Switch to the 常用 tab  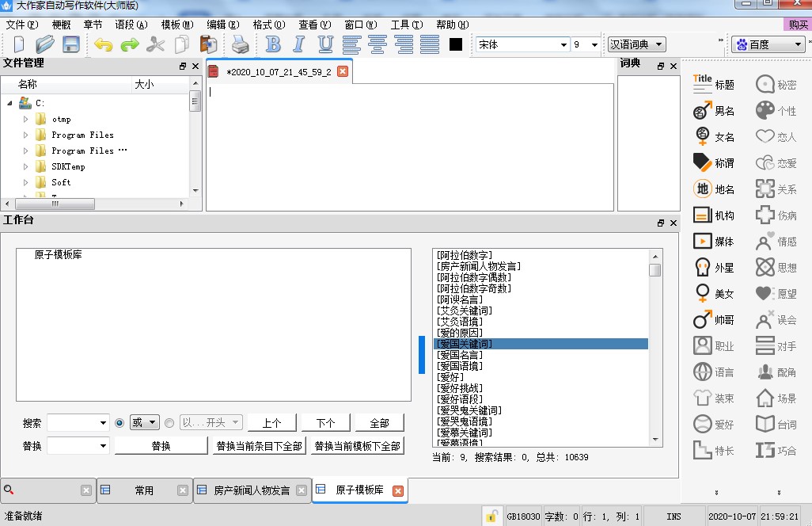click(143, 490)
